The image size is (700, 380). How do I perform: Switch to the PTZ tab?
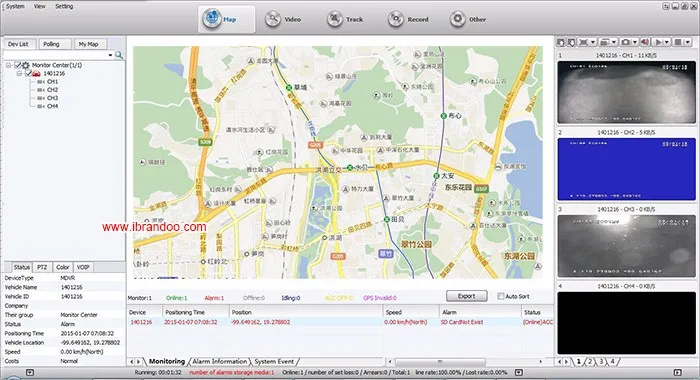pyautogui.click(x=42, y=267)
